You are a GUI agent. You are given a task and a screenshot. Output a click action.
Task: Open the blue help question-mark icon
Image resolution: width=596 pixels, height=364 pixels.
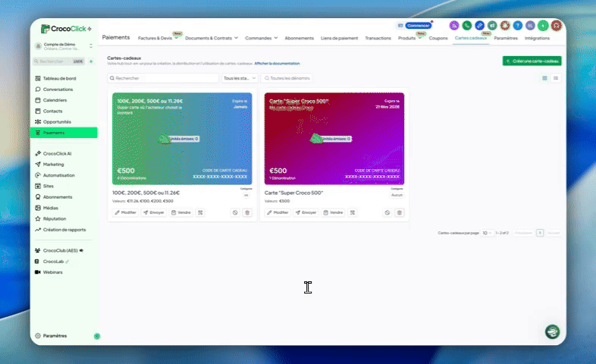(x=516, y=25)
